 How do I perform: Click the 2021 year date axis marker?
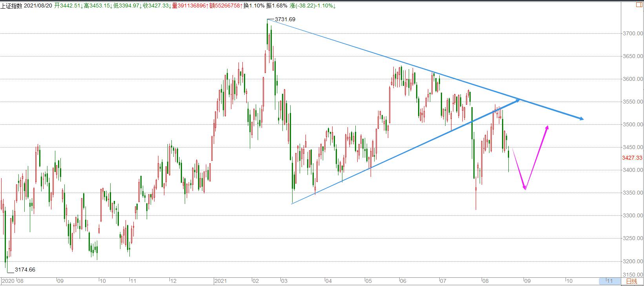click(x=221, y=281)
